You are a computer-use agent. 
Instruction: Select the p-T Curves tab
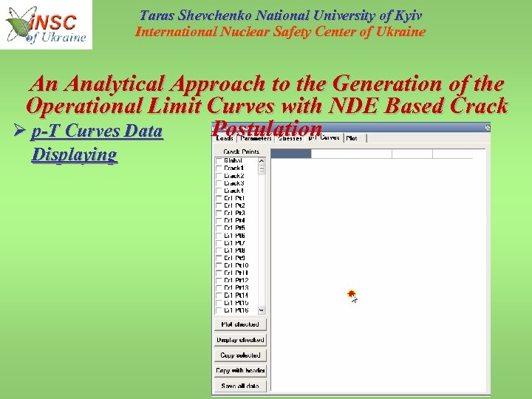[324, 137]
